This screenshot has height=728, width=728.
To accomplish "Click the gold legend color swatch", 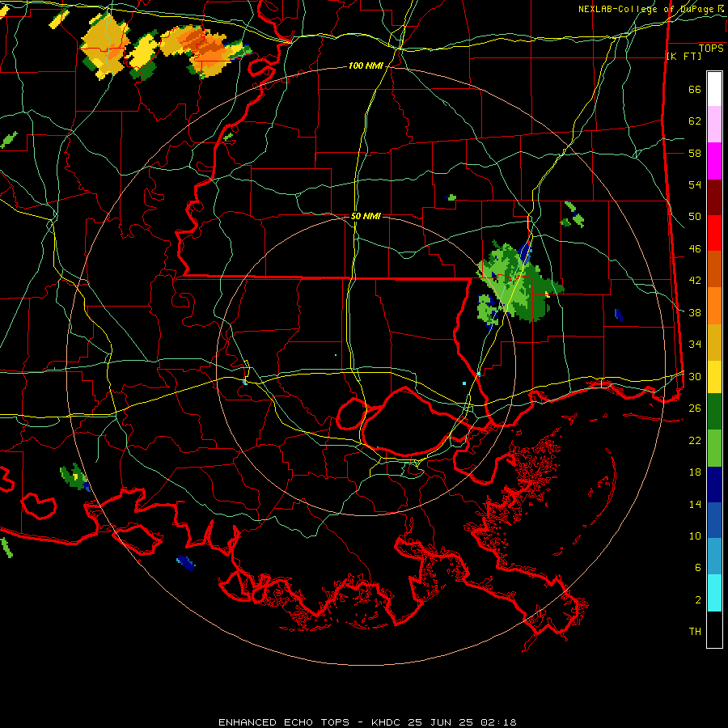I will tap(714, 342).
